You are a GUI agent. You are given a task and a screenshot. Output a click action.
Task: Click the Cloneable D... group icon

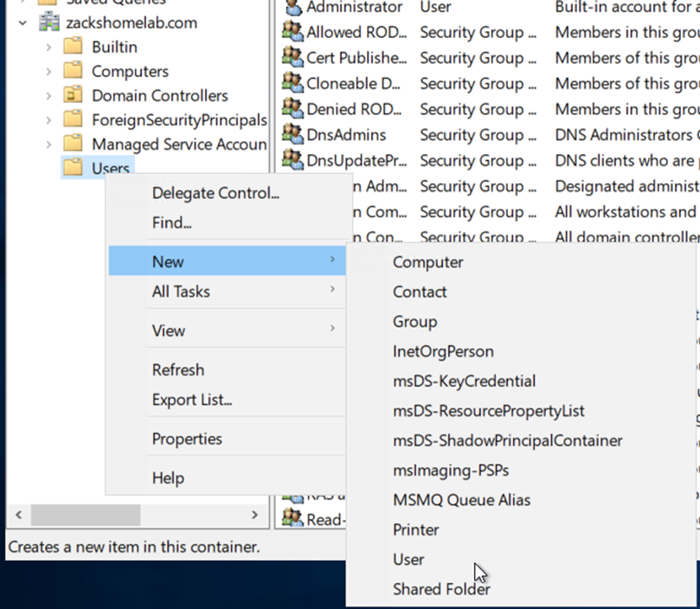[x=292, y=83]
